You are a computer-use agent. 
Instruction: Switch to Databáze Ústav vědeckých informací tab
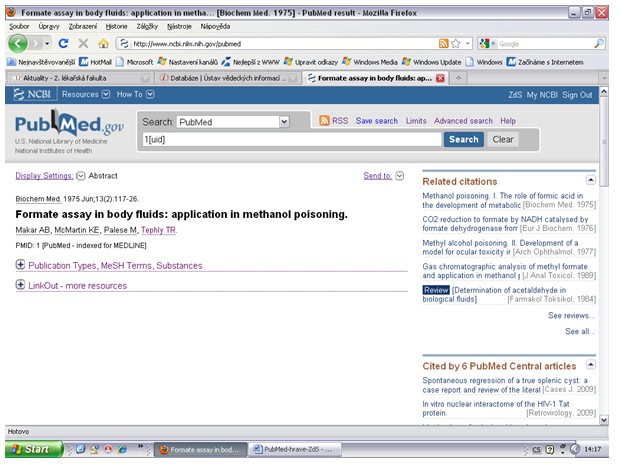tap(227, 78)
